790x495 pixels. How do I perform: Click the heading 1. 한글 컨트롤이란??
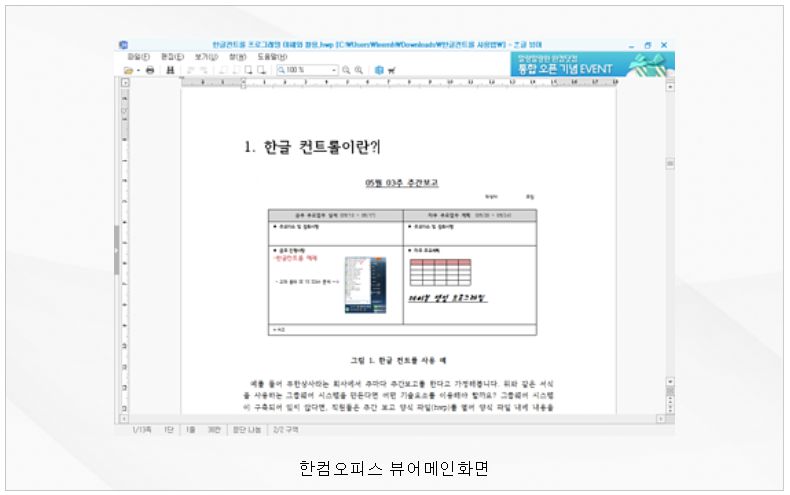312,147
